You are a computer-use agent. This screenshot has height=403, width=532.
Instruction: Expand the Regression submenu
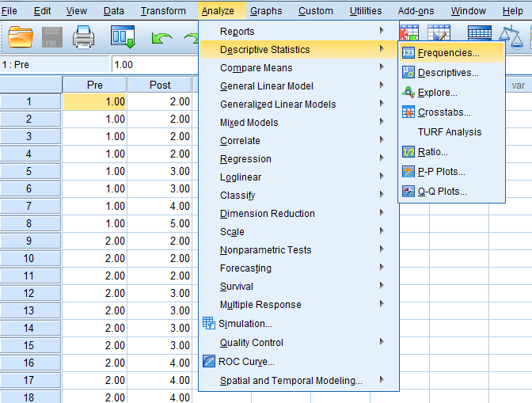pyautogui.click(x=245, y=159)
